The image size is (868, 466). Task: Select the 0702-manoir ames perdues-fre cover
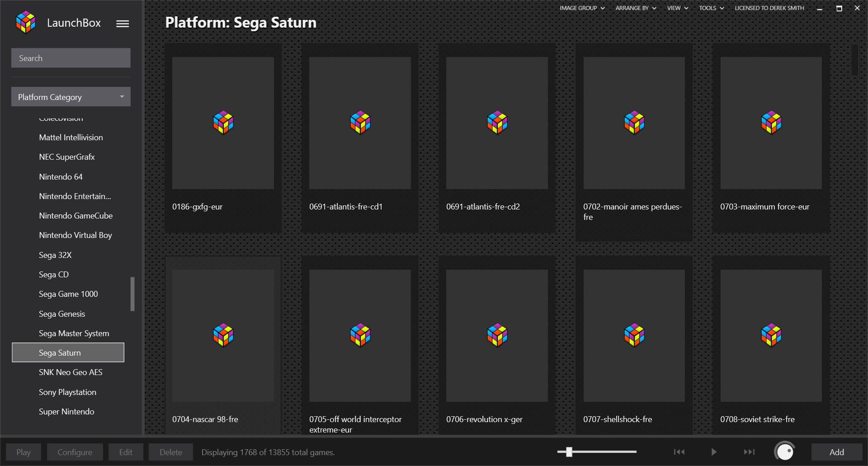pyautogui.click(x=634, y=123)
